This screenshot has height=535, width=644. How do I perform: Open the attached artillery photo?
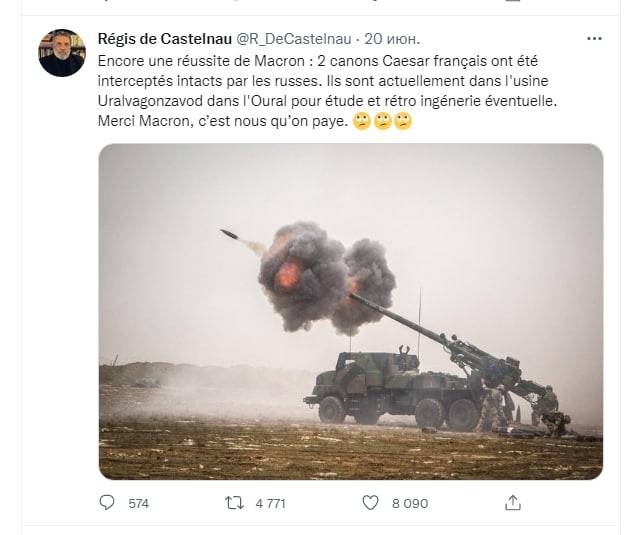pyautogui.click(x=351, y=312)
